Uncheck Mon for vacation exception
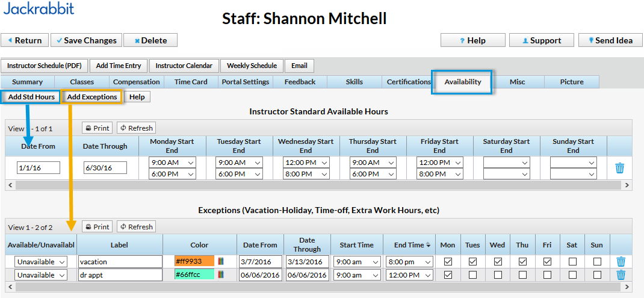644x298 pixels. point(448,261)
